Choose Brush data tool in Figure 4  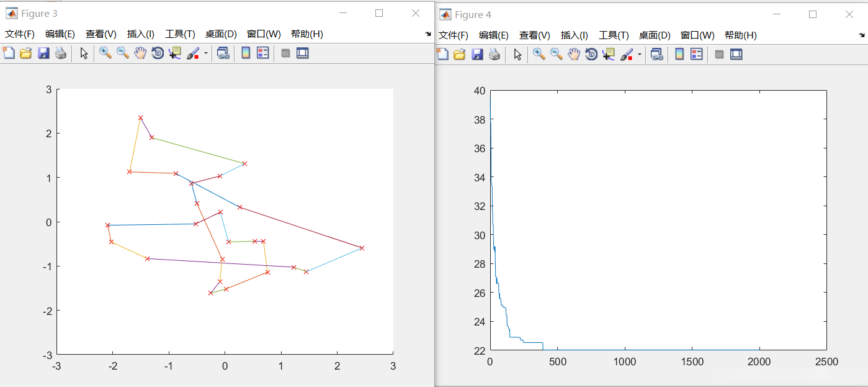(x=627, y=55)
